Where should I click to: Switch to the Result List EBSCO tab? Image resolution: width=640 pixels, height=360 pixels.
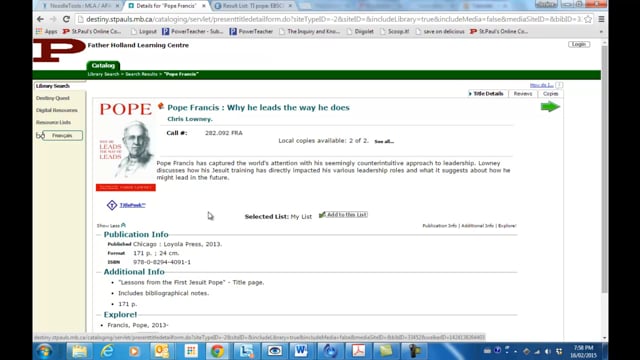click(x=253, y=6)
